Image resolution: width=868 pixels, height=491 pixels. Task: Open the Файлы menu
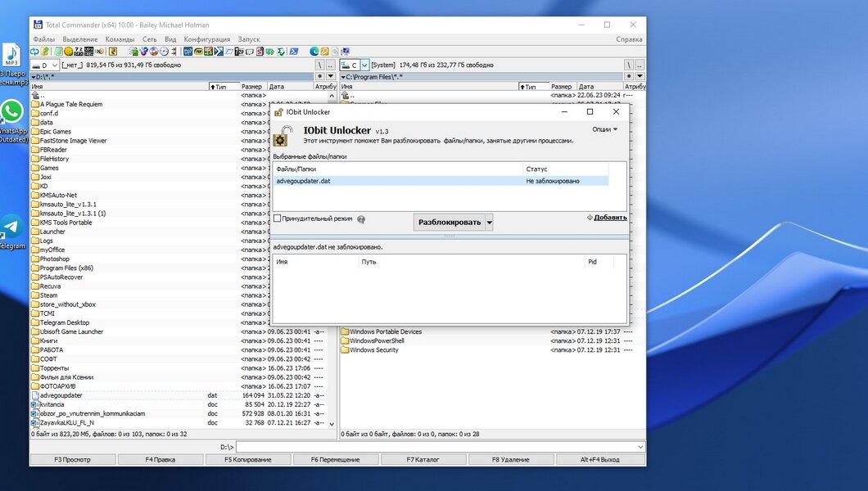[x=43, y=39]
